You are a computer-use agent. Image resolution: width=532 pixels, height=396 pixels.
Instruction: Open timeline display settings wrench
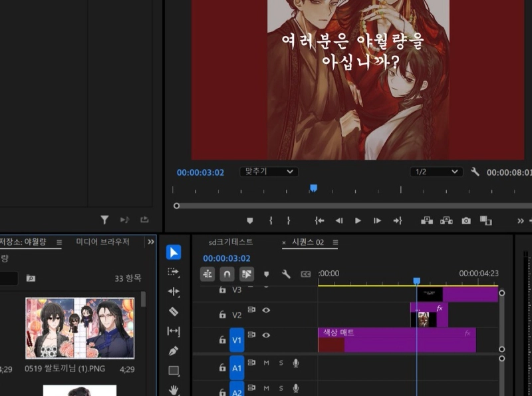point(286,274)
